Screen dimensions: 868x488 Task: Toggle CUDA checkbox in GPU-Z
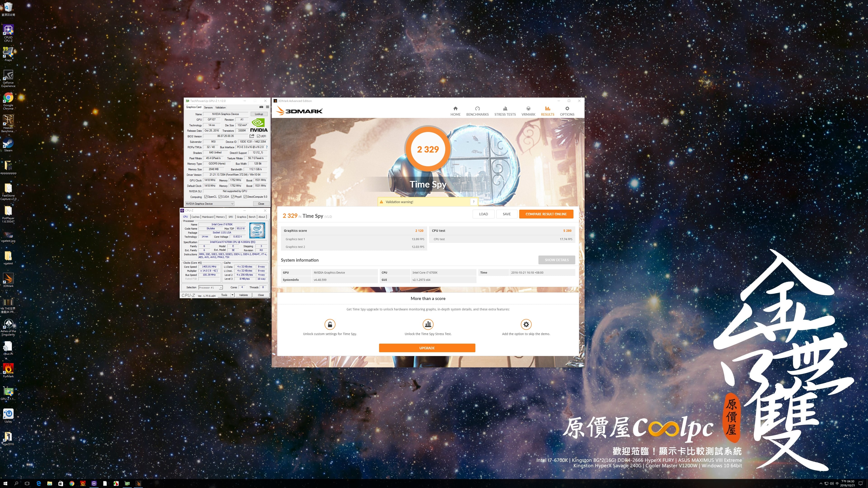(x=220, y=197)
